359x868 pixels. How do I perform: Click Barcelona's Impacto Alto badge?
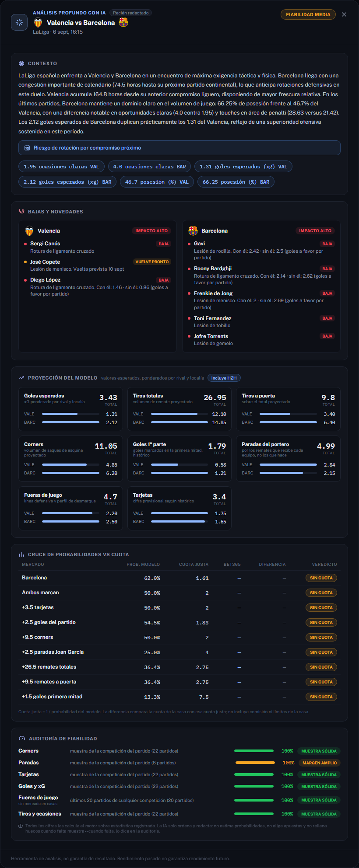pos(315,231)
